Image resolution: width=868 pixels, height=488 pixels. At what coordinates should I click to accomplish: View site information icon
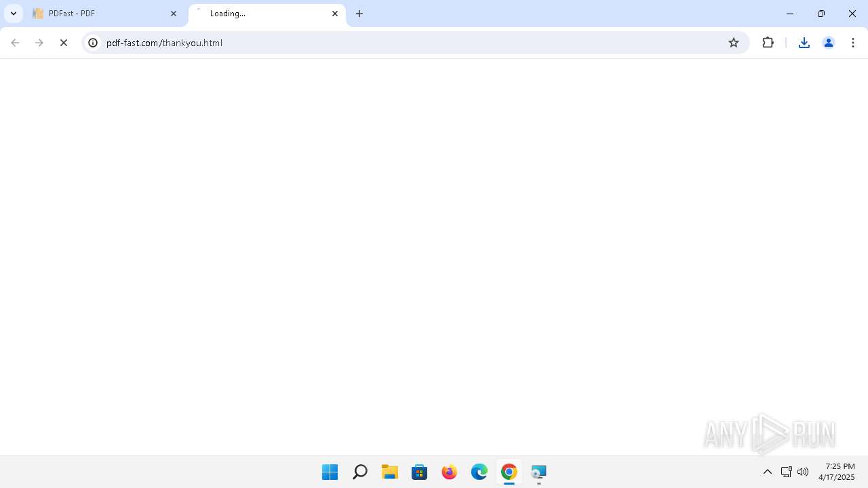click(93, 43)
